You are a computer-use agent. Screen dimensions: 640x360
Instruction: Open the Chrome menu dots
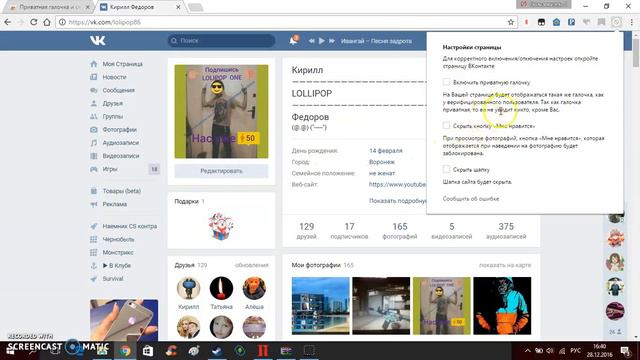[632, 22]
